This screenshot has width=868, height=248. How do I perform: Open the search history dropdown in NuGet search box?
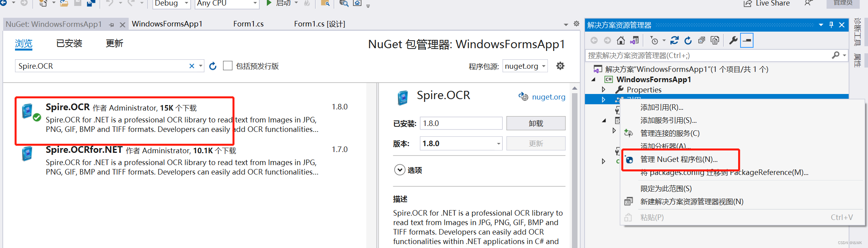[x=201, y=66]
